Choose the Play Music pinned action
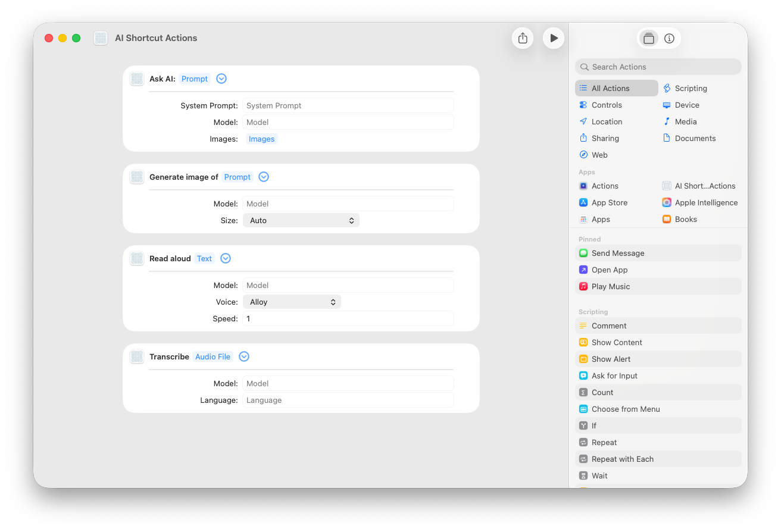781x532 pixels. point(610,287)
